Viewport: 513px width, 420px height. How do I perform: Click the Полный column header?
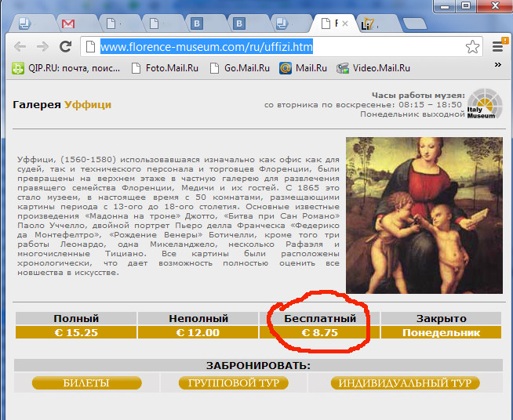[x=76, y=318]
